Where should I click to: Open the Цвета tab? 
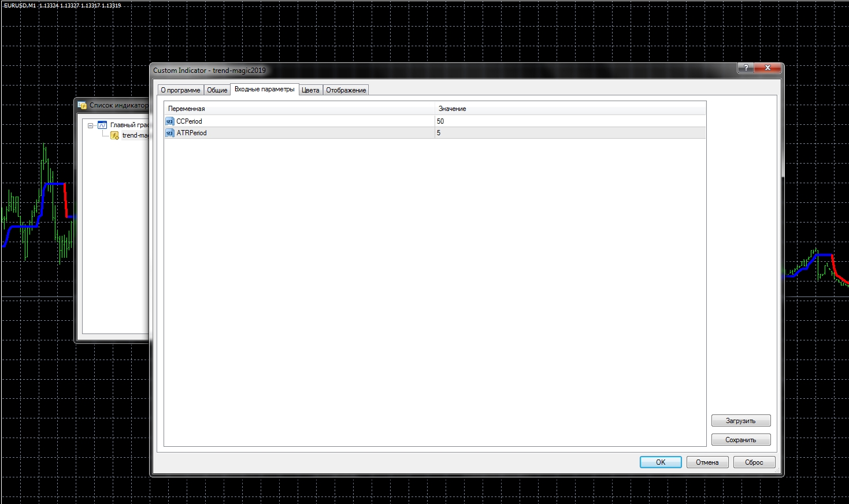[310, 90]
